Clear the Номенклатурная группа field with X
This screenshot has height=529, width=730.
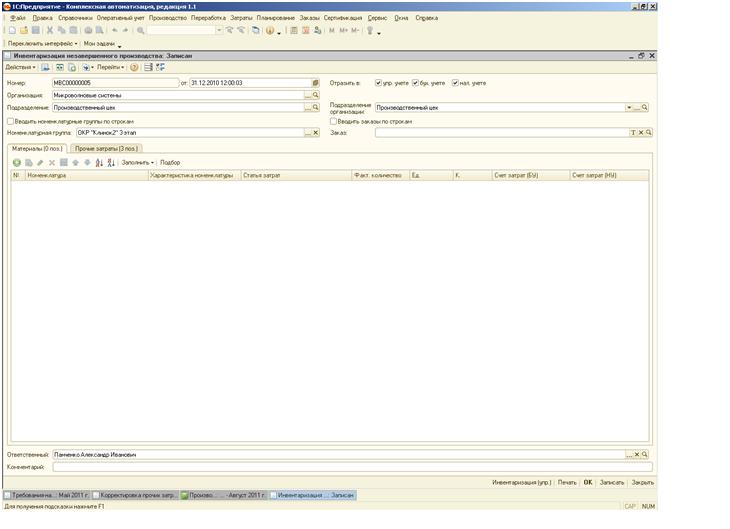[x=316, y=133]
